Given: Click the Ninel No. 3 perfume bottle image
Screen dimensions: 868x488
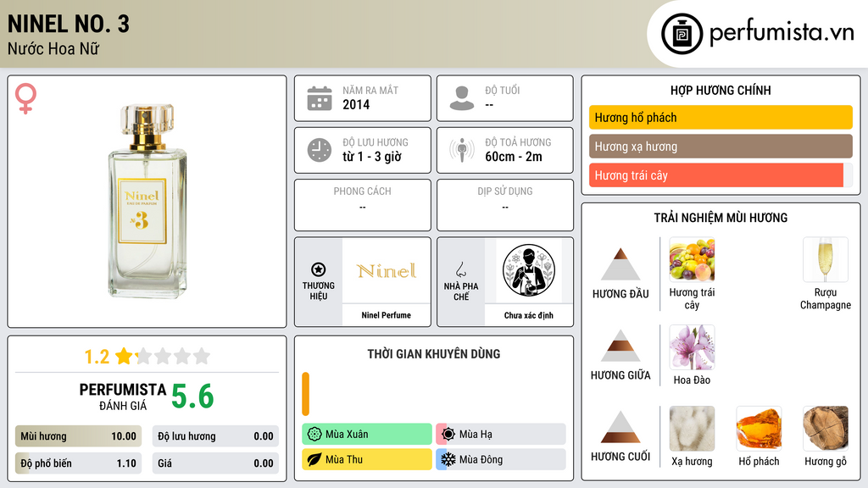Looking at the screenshot, I should [x=147, y=201].
